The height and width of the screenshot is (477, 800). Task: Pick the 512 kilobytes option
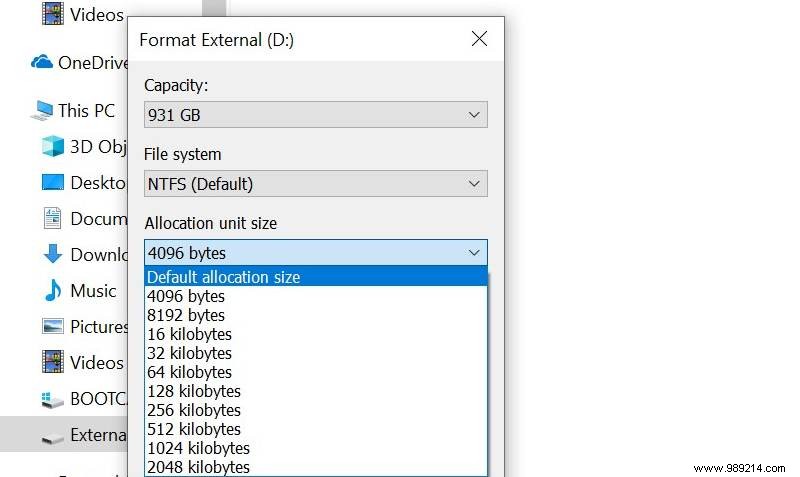[316, 429]
